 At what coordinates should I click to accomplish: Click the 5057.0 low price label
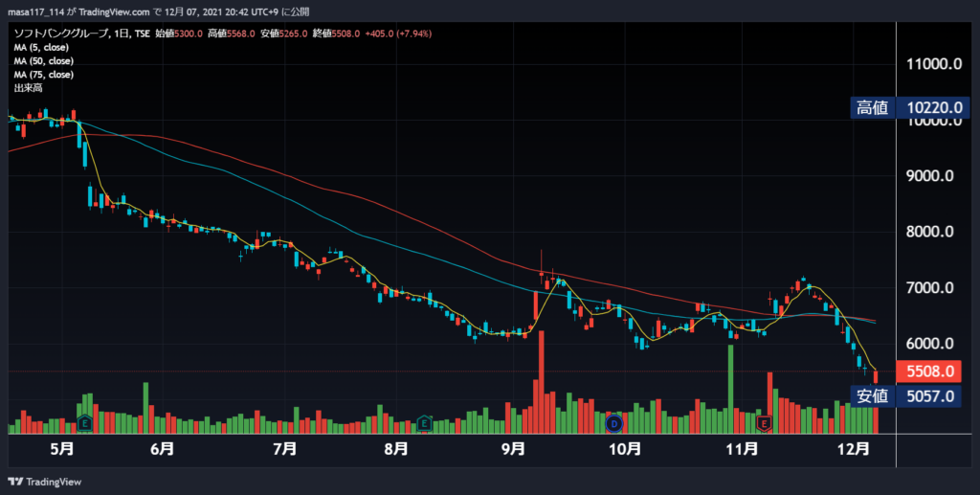pos(930,395)
